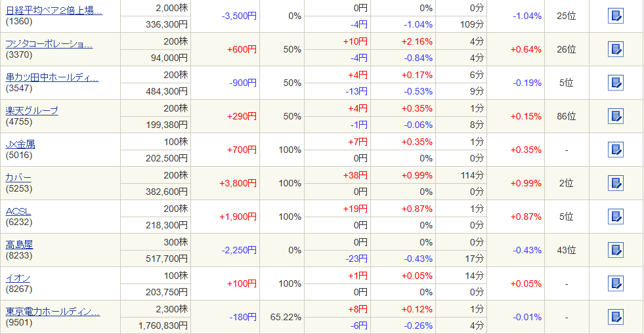Click the note icon for JX金属 row
Screen dimensions: 644x334
615,150
